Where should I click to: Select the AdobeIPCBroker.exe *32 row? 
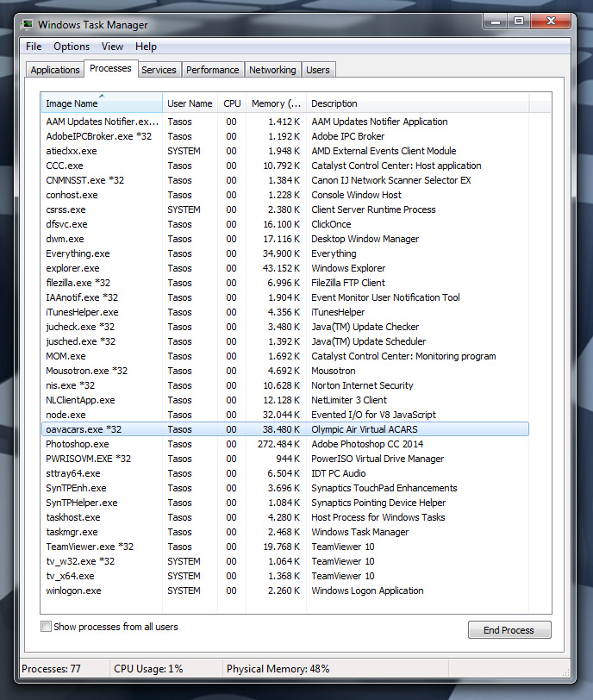(x=285, y=136)
